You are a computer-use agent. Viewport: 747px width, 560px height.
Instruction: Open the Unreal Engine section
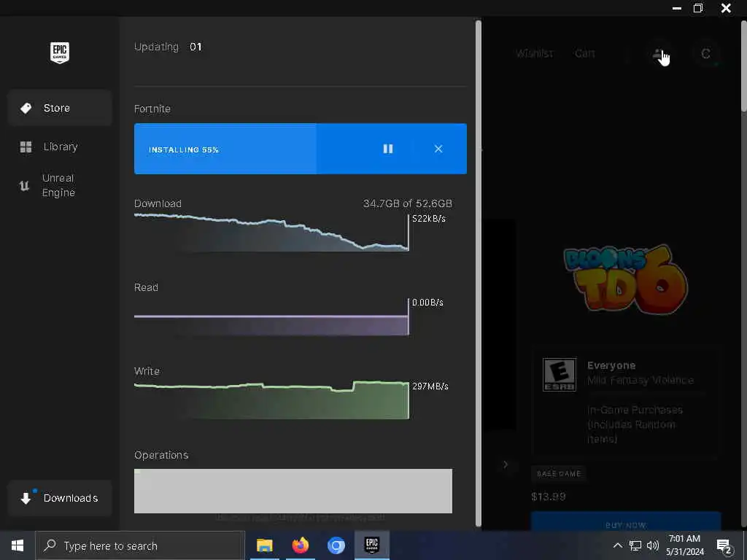coord(60,185)
